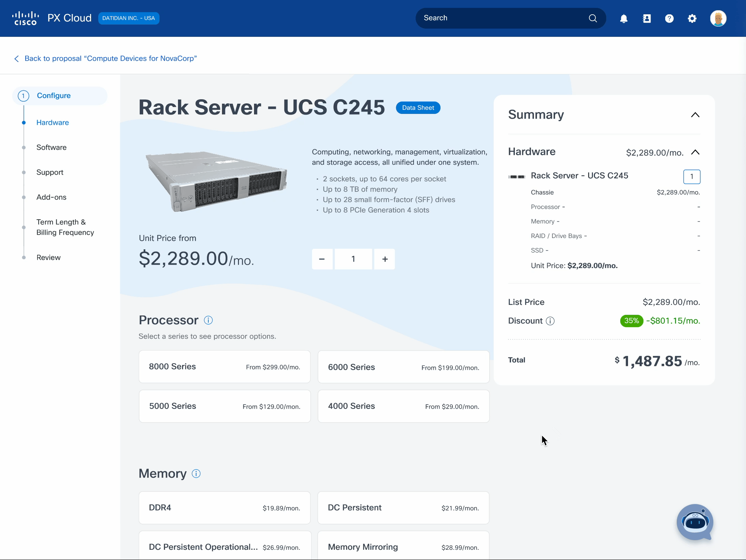Collapse the Hardware summary section
This screenshot has height=560, width=746.
695,152
